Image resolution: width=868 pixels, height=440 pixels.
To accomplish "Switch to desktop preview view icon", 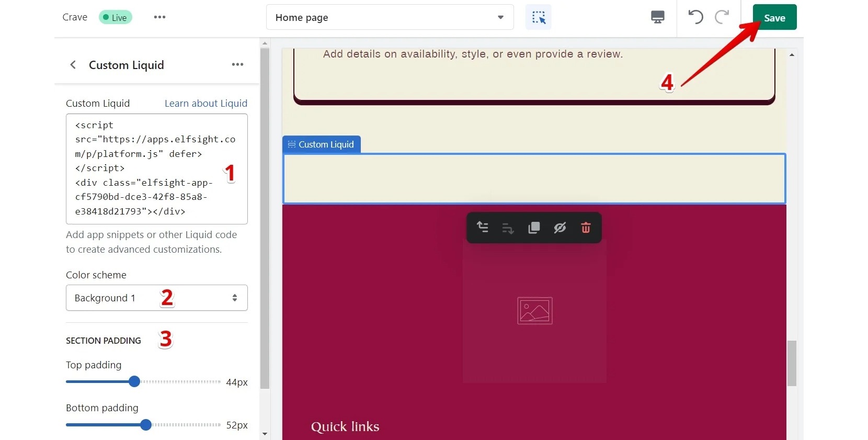I will click(x=657, y=17).
